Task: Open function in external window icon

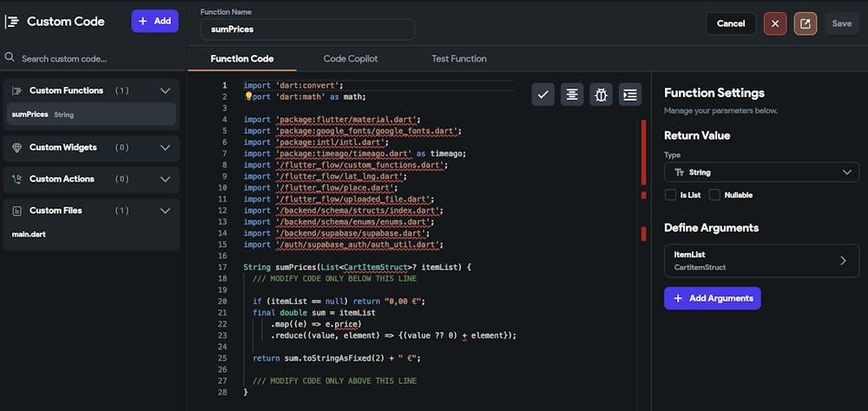Action: tap(805, 23)
